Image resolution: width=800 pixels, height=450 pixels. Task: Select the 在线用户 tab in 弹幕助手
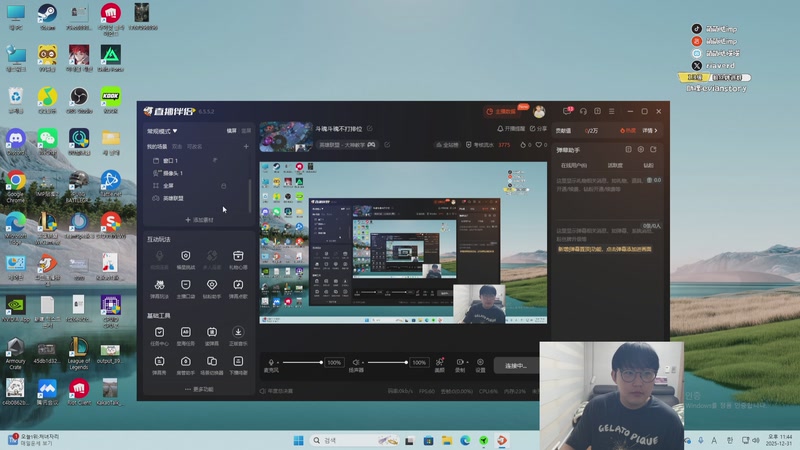tap(573, 165)
